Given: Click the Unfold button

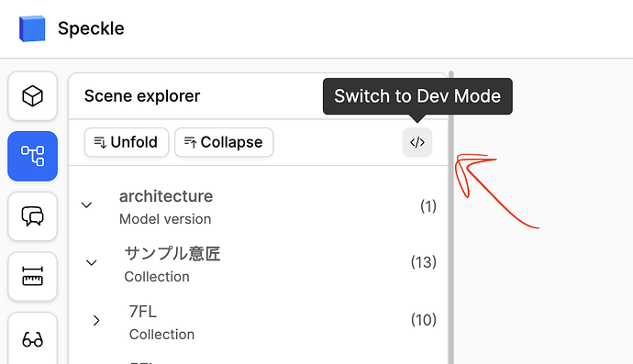Looking at the screenshot, I should (x=127, y=142).
